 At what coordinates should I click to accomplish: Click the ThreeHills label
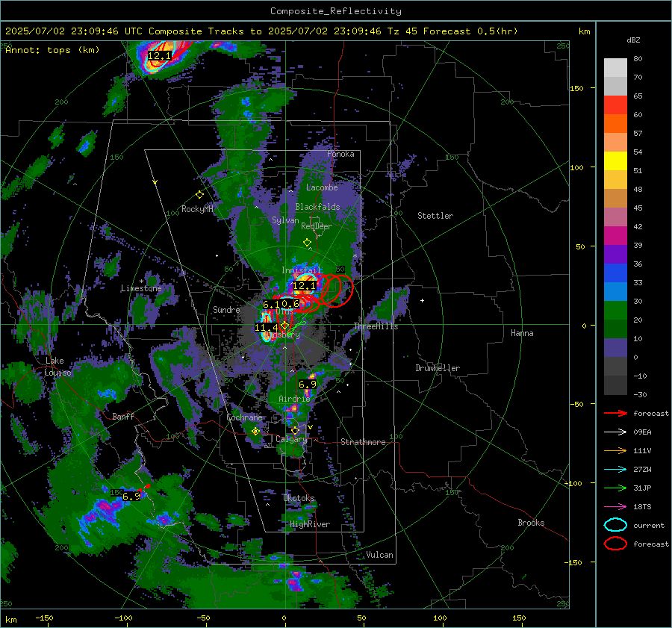376,326
